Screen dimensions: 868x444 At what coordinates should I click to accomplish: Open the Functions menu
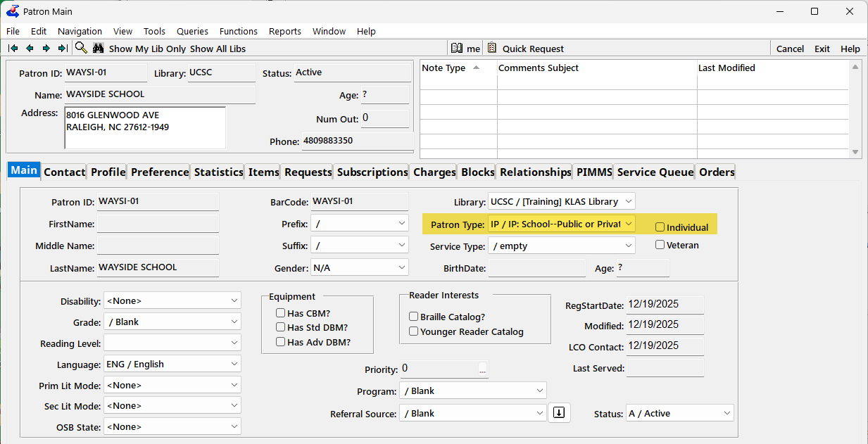tap(238, 31)
